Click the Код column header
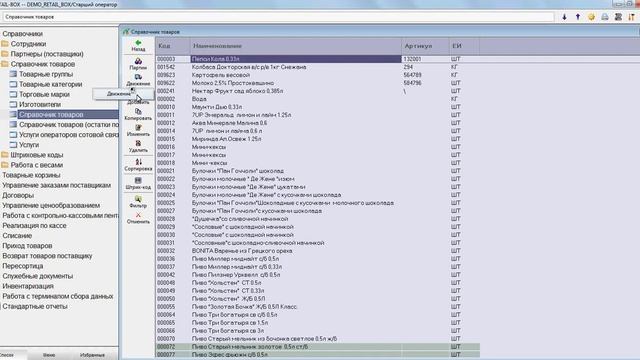The width and height of the screenshot is (640, 360). click(173, 46)
